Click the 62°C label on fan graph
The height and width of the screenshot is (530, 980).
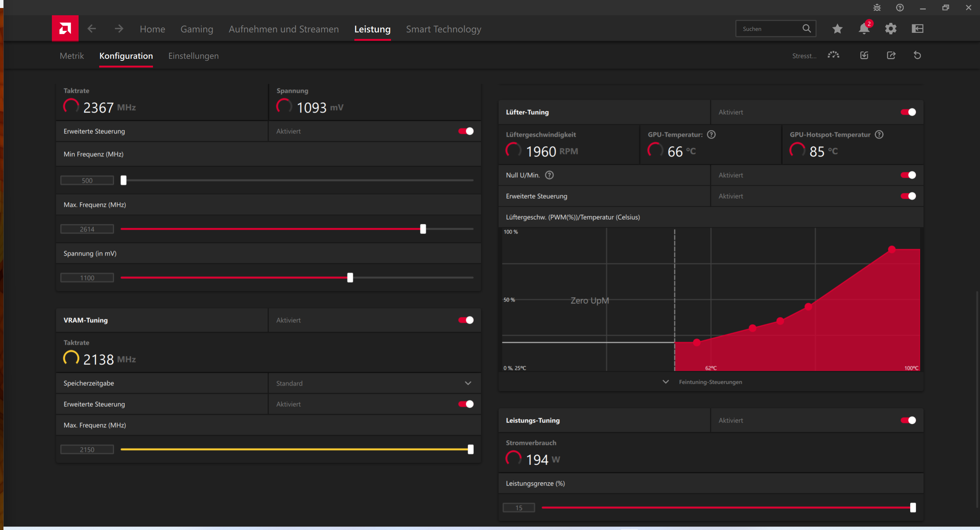(x=711, y=368)
